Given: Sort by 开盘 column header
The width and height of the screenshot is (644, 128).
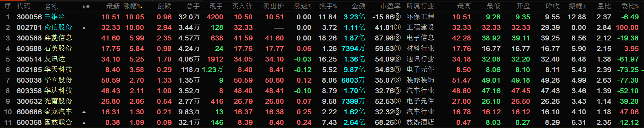Looking at the screenshot, I should [523, 6].
